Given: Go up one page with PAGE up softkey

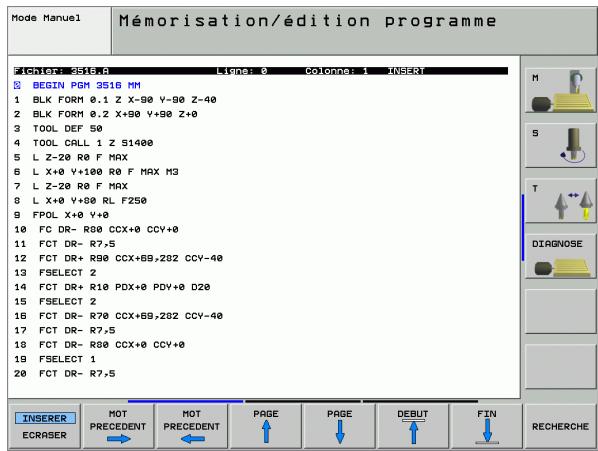Looking at the screenshot, I should (266, 426).
